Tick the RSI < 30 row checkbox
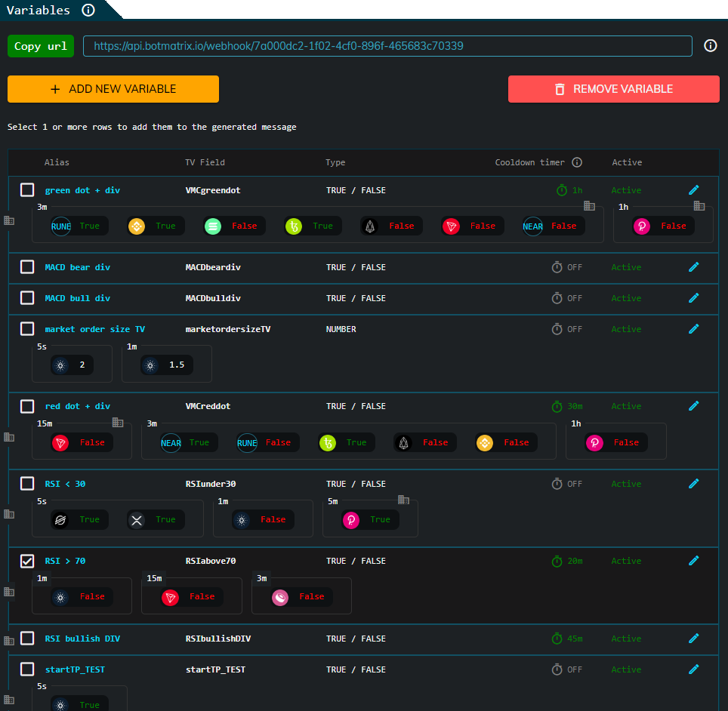The image size is (728, 711). coord(27,484)
